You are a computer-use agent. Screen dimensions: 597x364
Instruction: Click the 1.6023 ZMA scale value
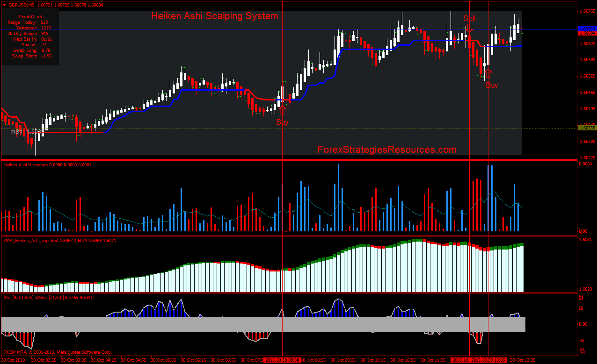point(585,289)
